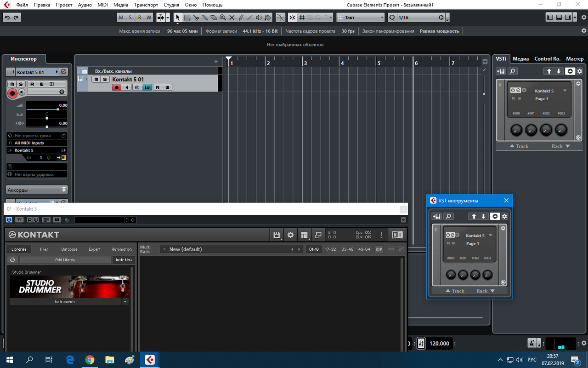Open Kontakt 5 preset arrow in VSTi rack
Image resolution: width=588 pixels, height=368 pixels.
tap(565, 91)
